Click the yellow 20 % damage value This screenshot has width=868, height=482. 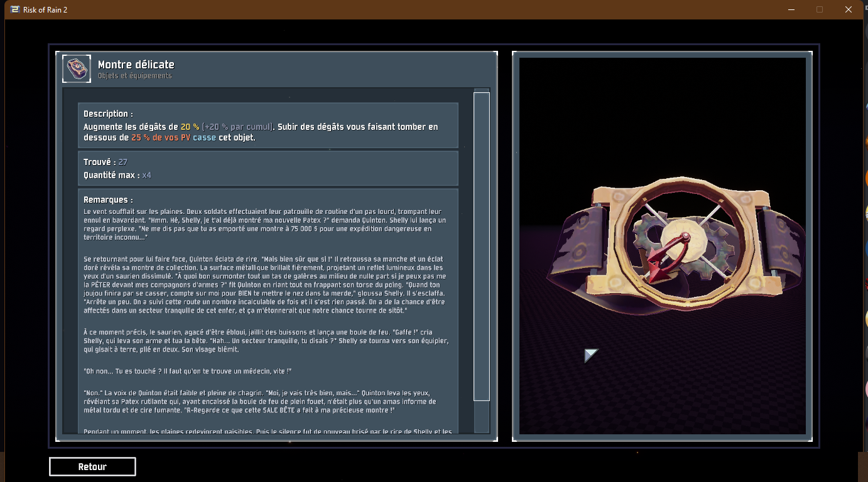(x=190, y=127)
